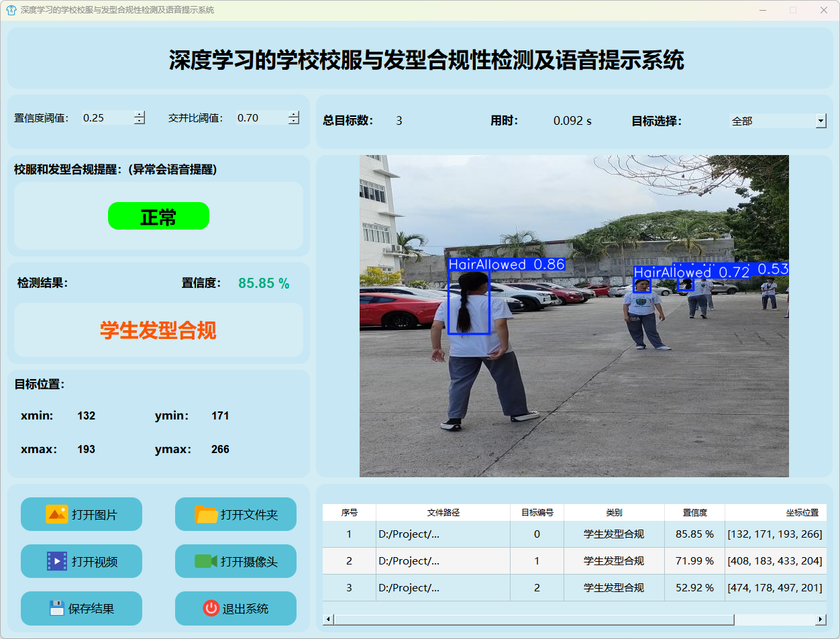The image size is (840, 639).
Task: Click the 置信度阈值 input field showing 0.25
Action: pyautogui.click(x=106, y=118)
